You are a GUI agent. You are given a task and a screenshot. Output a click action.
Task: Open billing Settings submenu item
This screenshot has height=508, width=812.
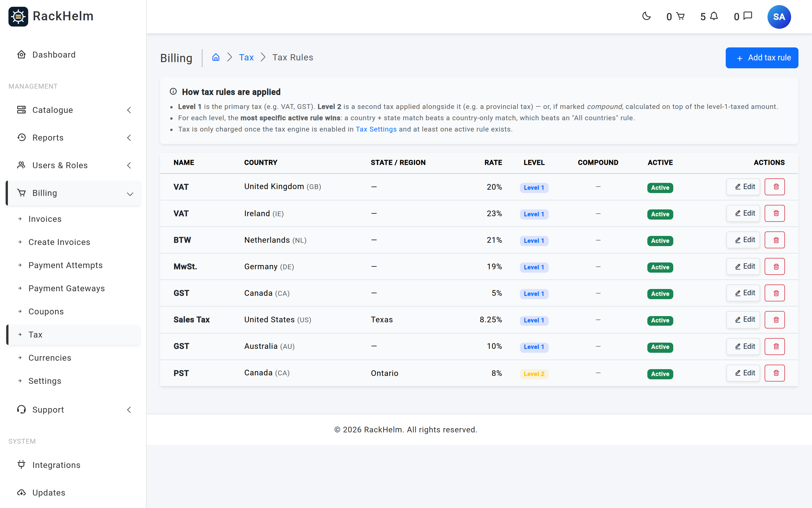coord(73,381)
